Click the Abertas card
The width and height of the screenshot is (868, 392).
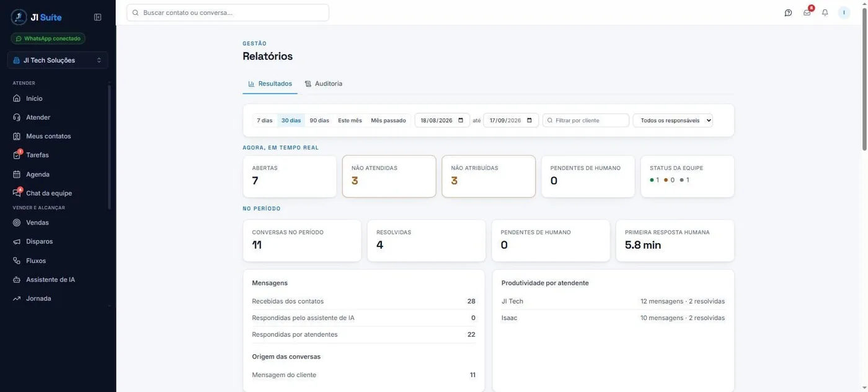tap(290, 177)
